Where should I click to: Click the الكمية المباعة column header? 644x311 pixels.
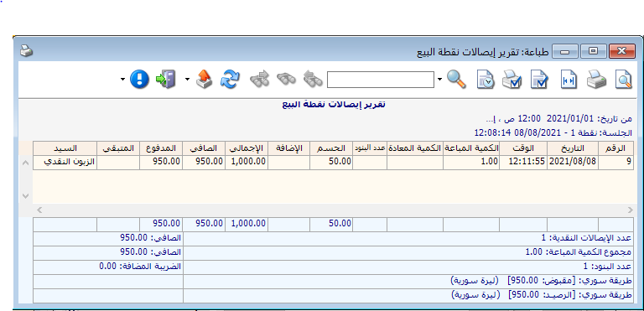pos(471,148)
